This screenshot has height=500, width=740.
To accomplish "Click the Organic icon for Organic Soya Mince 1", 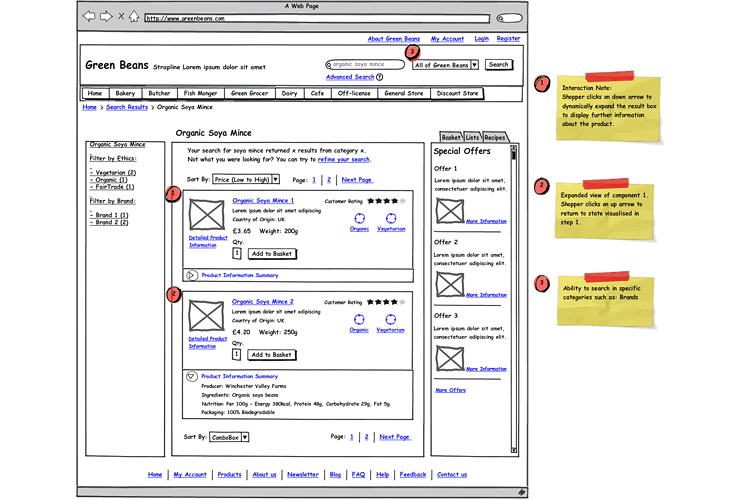I will [359, 219].
